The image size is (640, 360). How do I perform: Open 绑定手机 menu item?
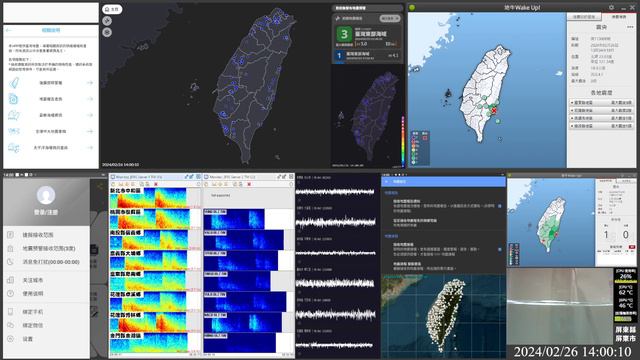(x=47, y=312)
